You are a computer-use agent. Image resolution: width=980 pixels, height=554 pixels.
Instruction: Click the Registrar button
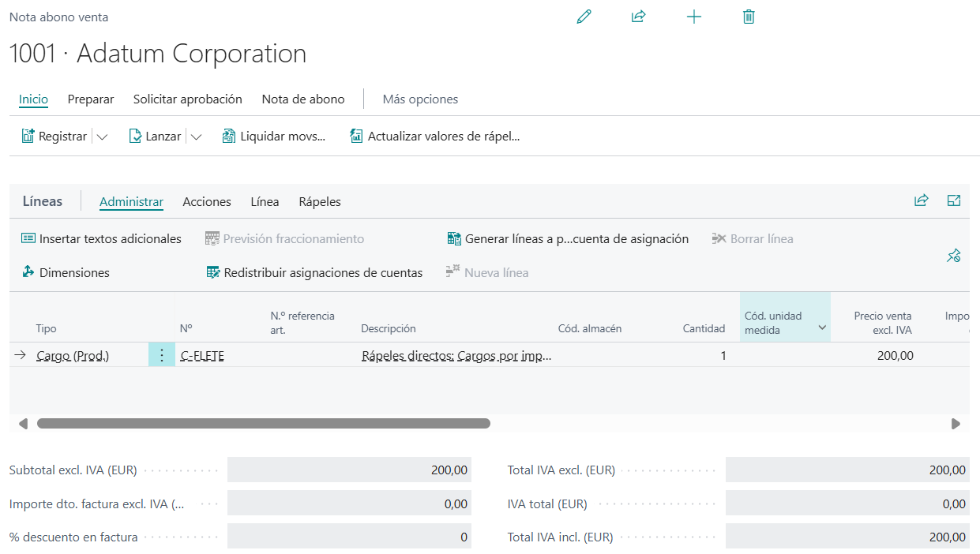pyautogui.click(x=54, y=137)
